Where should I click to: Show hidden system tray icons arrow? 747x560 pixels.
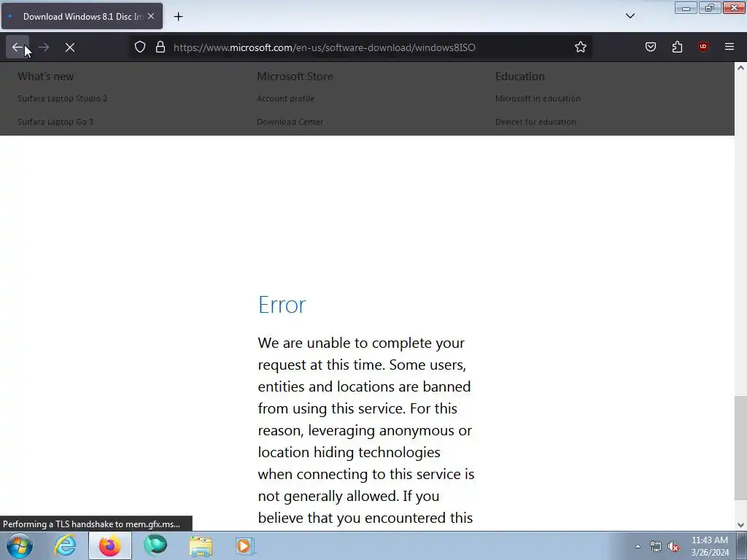(638, 546)
